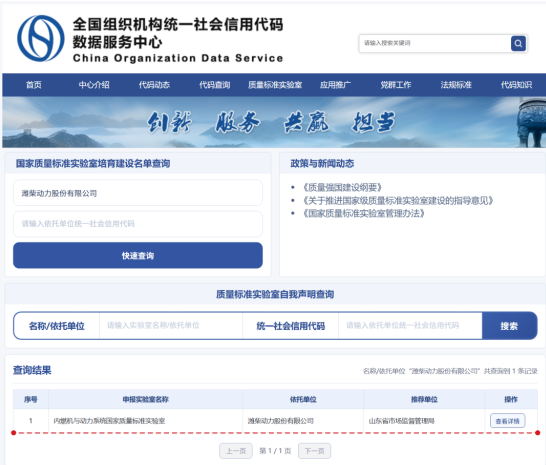Viewport: 546px width, 465px height.
Task: Click the 申报实验室名称 column header
Action: 146,399
